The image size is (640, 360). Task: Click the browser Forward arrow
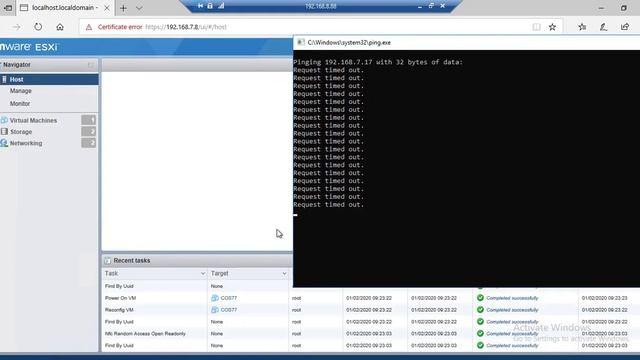click(x=16, y=27)
